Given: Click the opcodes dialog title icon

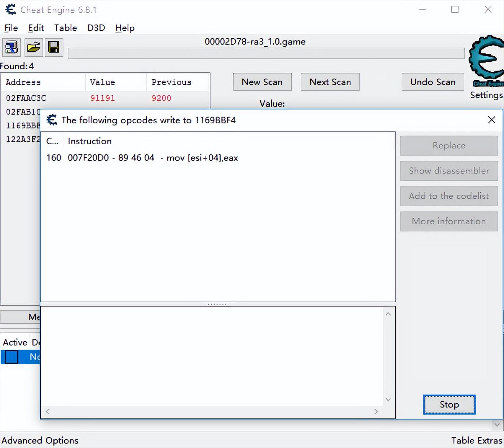Looking at the screenshot, I should pos(52,120).
